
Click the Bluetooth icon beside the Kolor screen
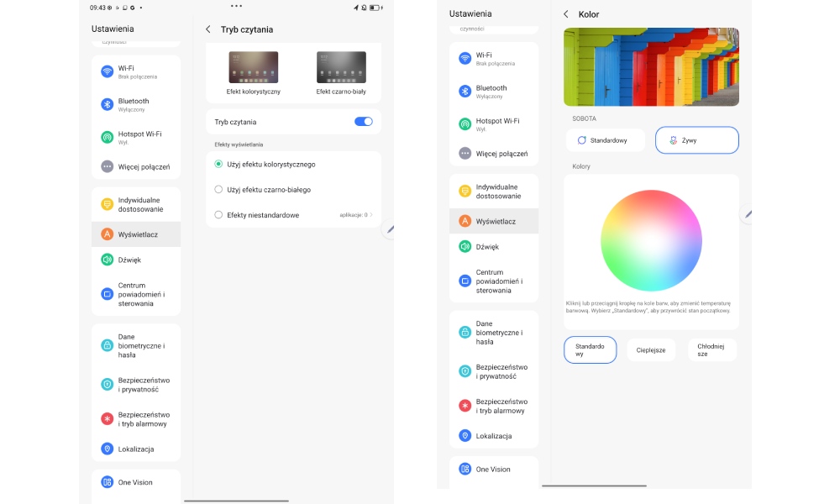click(465, 92)
